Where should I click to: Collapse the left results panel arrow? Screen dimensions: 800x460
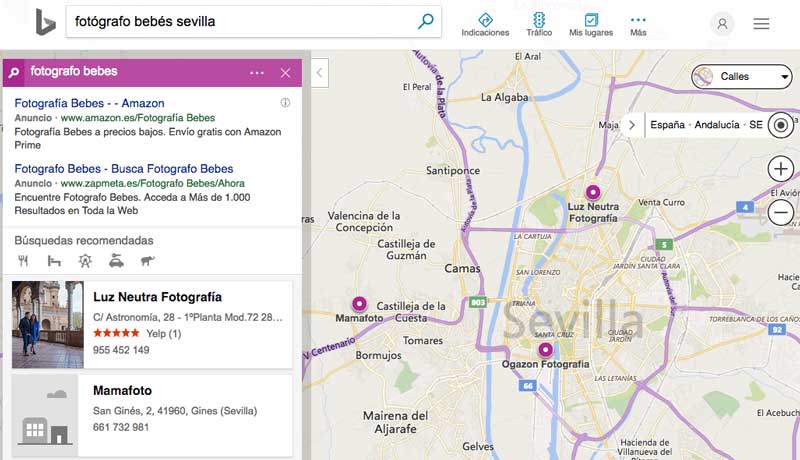(319, 72)
